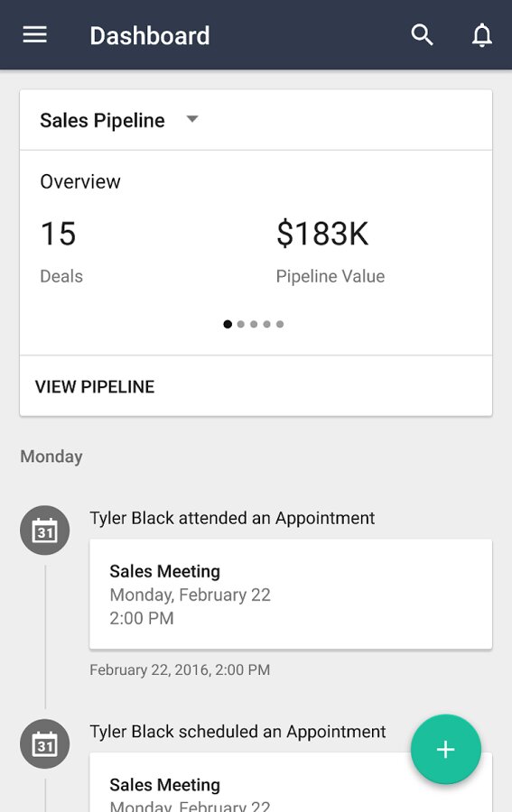
Task: Go to first overview page dot
Action: (x=228, y=324)
